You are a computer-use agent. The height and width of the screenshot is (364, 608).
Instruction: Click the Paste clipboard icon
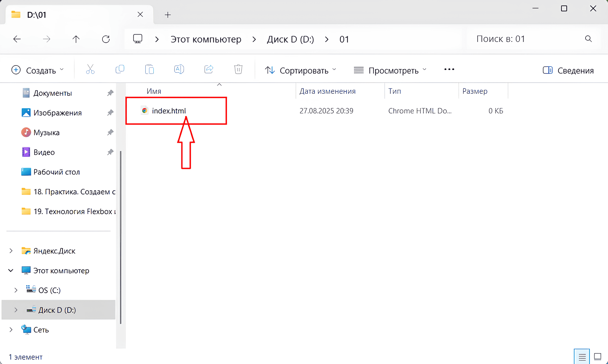[x=150, y=70]
